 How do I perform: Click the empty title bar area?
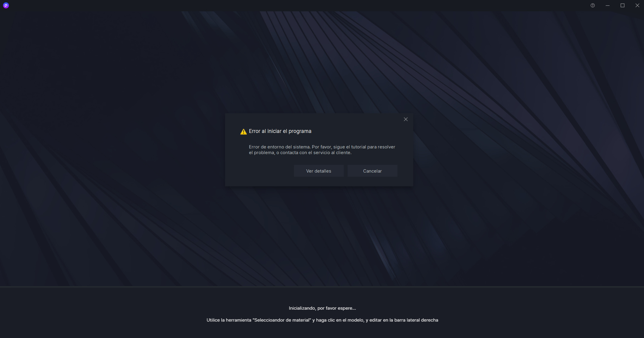pos(298,5)
